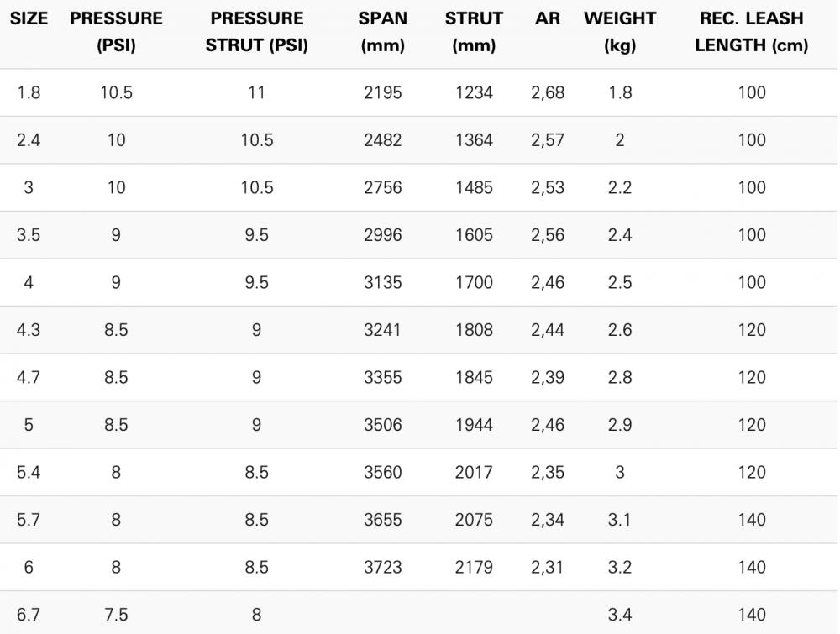Click the span value 3506
Viewport: 840px width, 634px height.
click(382, 426)
